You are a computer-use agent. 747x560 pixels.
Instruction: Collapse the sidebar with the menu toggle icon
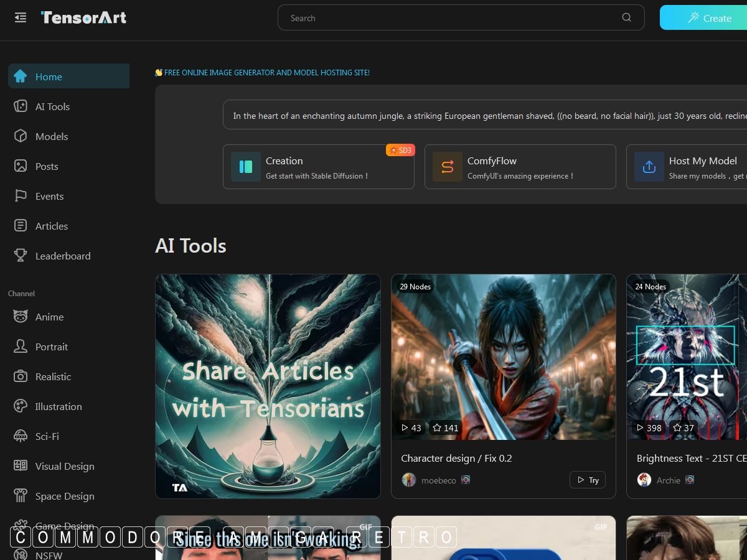pos(21,17)
